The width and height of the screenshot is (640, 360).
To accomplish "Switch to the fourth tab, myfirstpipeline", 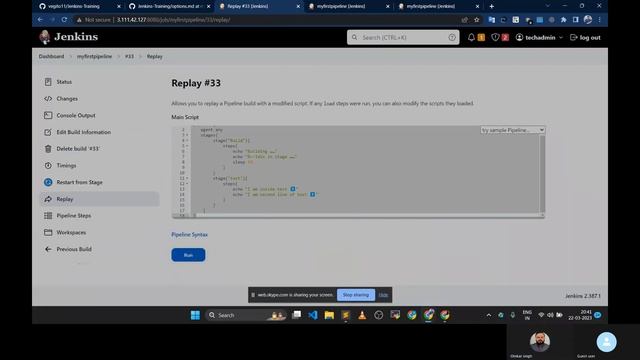I will coord(349,7).
